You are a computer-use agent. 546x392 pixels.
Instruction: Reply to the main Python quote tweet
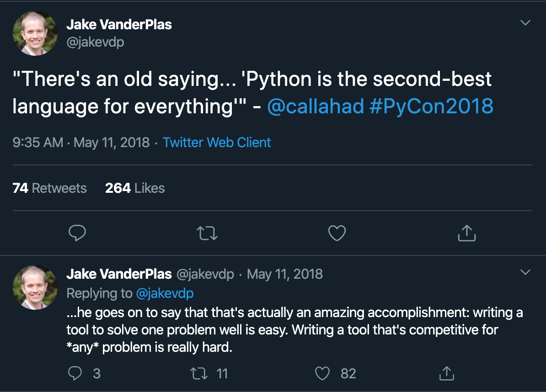tap(77, 233)
